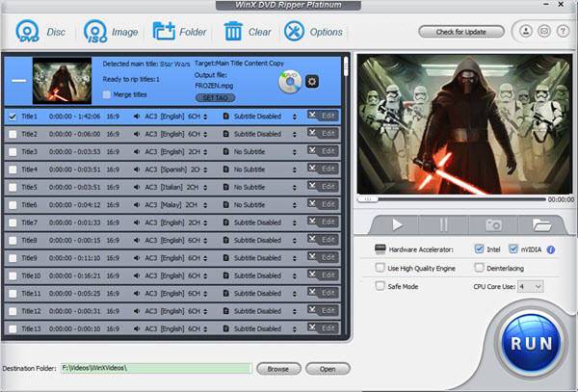Click Edit button for Title9

pyautogui.click(x=328, y=257)
